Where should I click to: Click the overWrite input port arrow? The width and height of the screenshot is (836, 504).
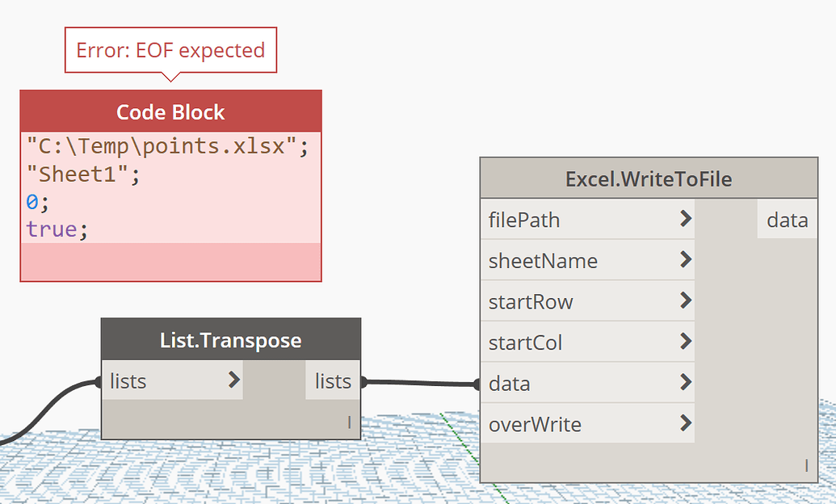click(x=687, y=423)
